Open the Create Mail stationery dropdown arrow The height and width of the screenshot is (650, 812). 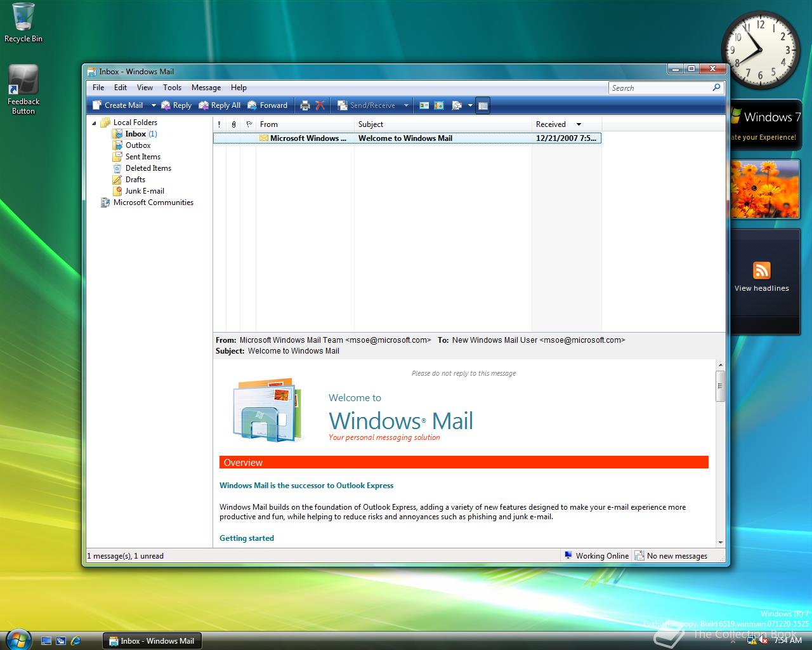pos(153,105)
